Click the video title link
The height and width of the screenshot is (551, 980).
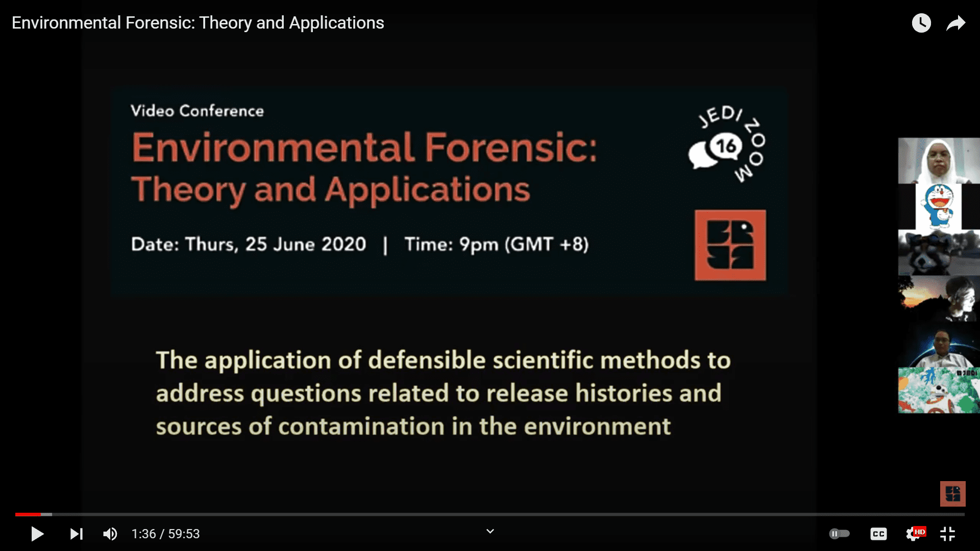point(198,23)
